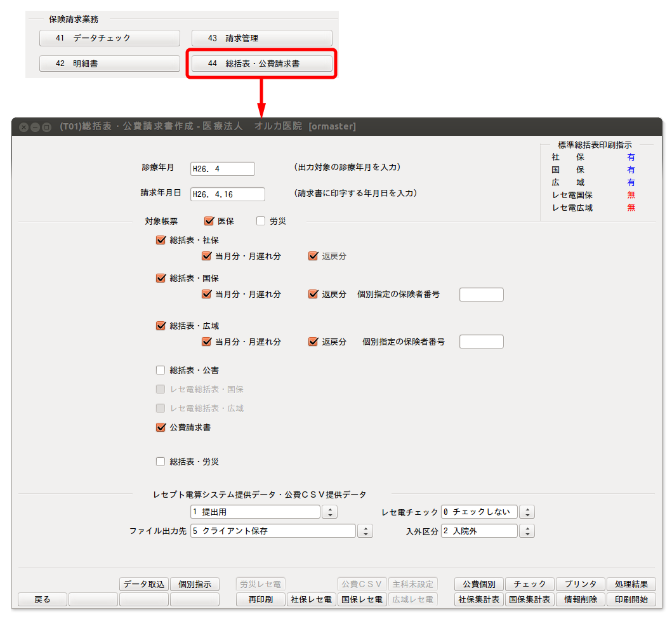
Task: Maximize the T01 window
Action: coord(47,127)
